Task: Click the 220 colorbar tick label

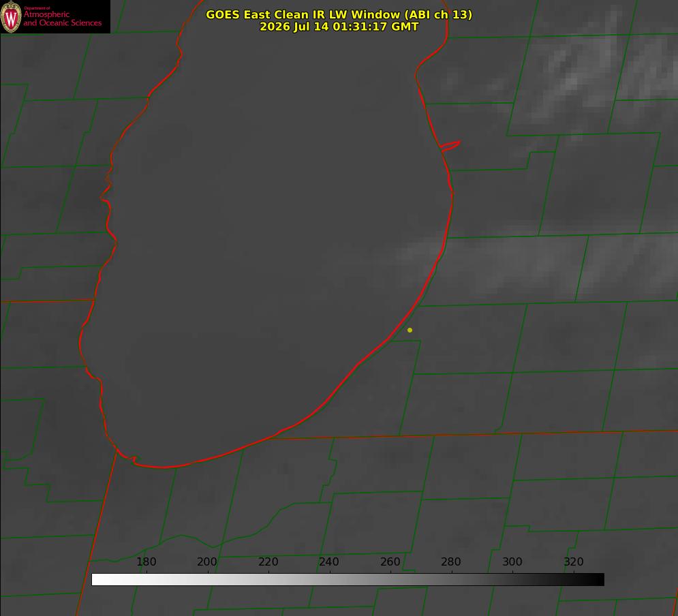Action: [268, 561]
